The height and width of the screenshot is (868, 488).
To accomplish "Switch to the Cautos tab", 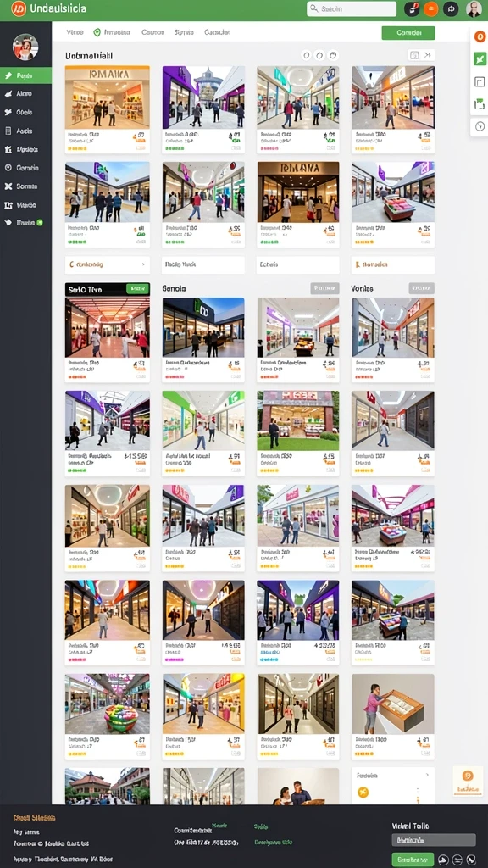I will (x=152, y=32).
